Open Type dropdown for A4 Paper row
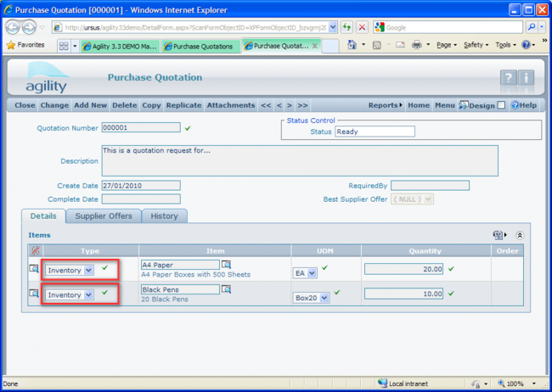This screenshot has width=552, height=392. [88, 270]
